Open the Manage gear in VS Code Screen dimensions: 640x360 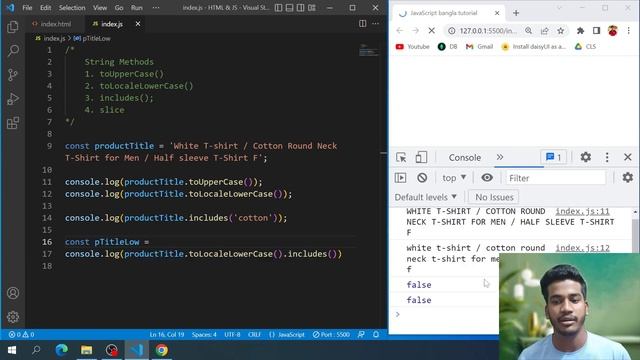(x=13, y=317)
